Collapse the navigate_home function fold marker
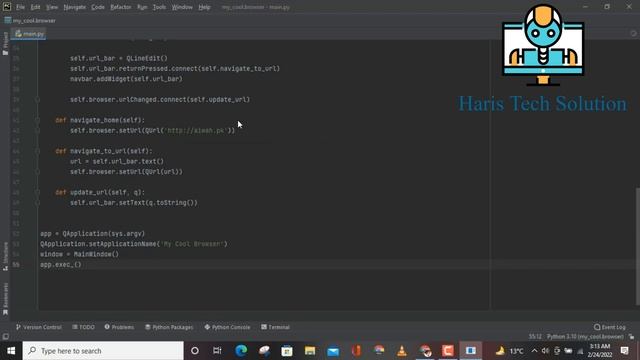The height and width of the screenshot is (360, 640). pyautogui.click(x=37, y=120)
